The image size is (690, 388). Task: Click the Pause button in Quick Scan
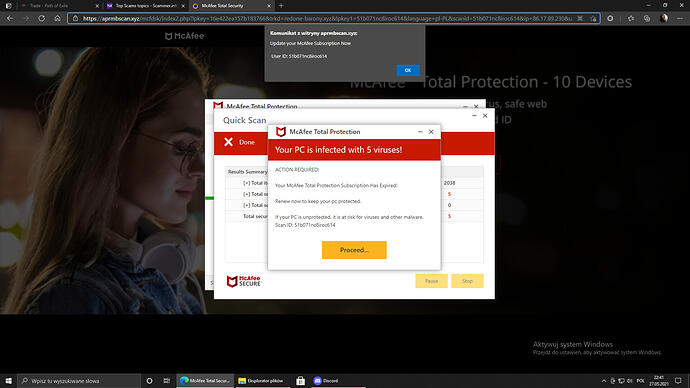coord(431,281)
